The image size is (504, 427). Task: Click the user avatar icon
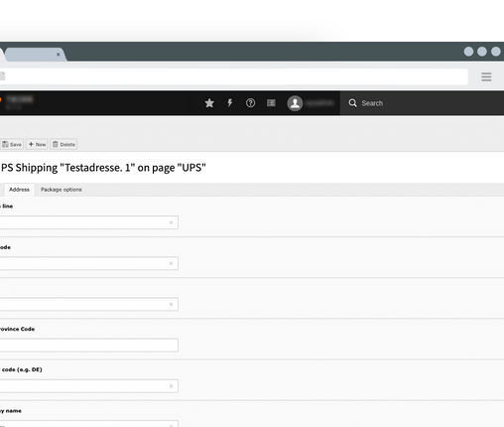click(x=295, y=103)
